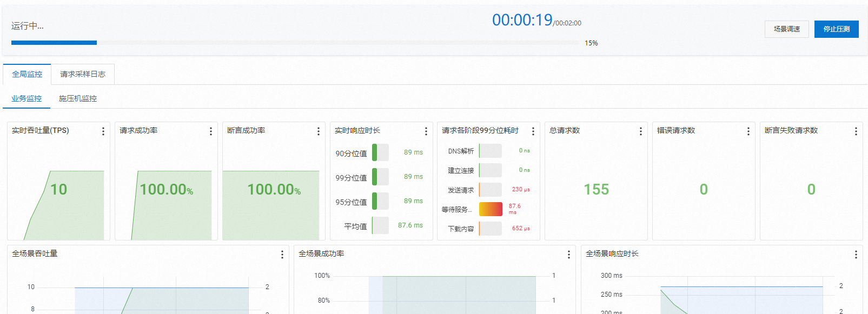868x314 pixels.
Task: Click the 停止压测 button
Action: point(836,29)
